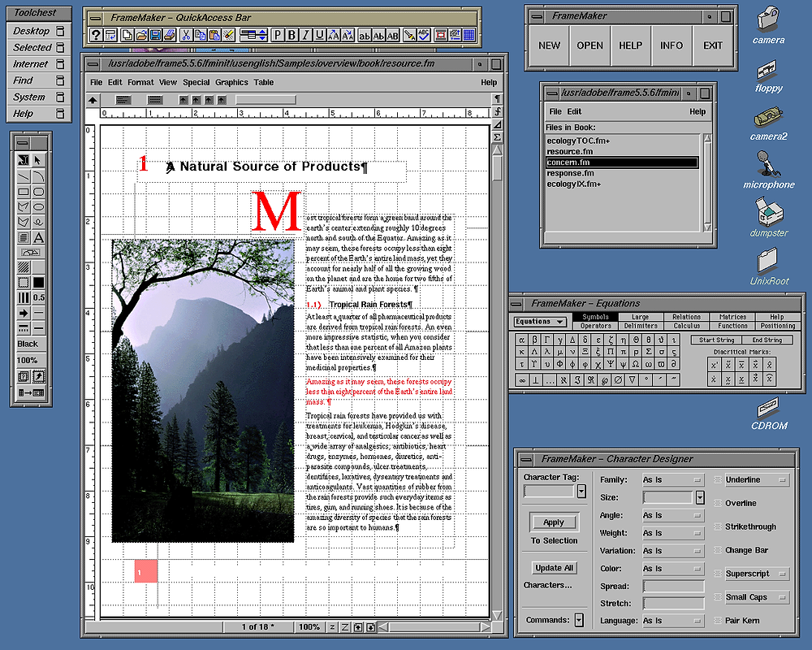The height and width of the screenshot is (650, 812).
Task: Open the Special menu in the document window
Action: [x=197, y=82]
